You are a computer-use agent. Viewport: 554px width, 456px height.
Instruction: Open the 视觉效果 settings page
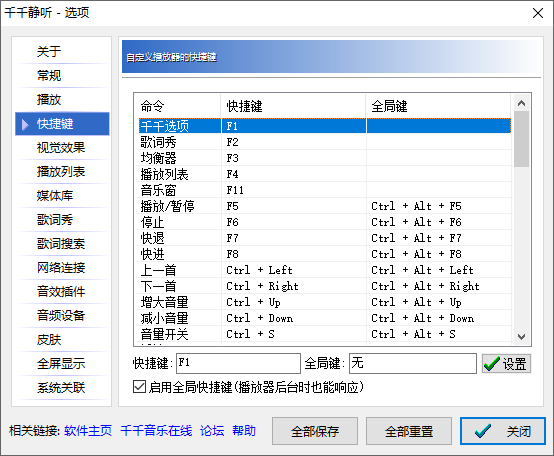(x=62, y=148)
